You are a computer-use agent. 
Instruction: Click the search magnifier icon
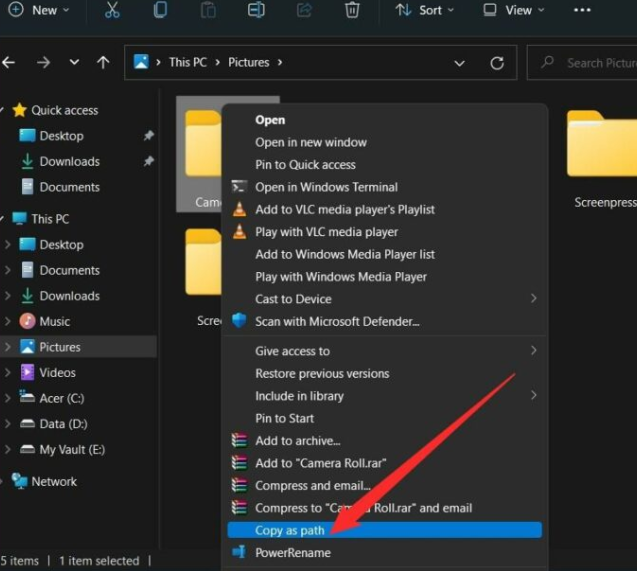(x=548, y=62)
